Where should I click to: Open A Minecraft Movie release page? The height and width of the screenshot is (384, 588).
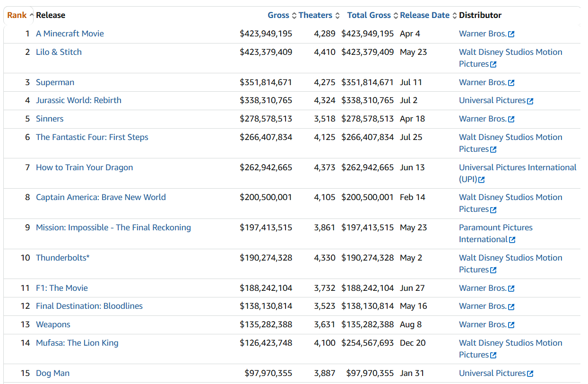[70, 34]
